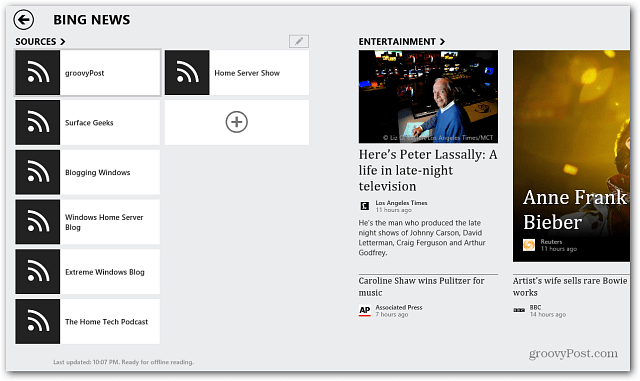Image resolution: width=640 pixels, height=381 pixels.
Task: Click the Extreme Windows Blog RSS icon
Action: pyautogui.click(x=38, y=272)
